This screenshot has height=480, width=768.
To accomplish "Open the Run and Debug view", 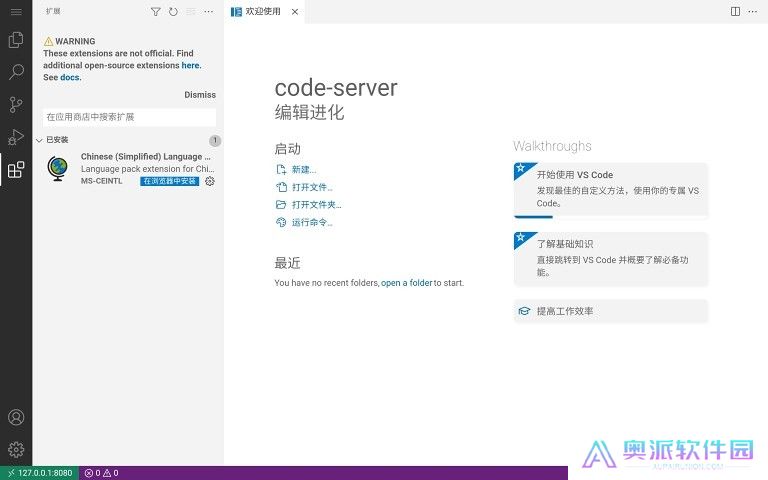I will point(16,137).
